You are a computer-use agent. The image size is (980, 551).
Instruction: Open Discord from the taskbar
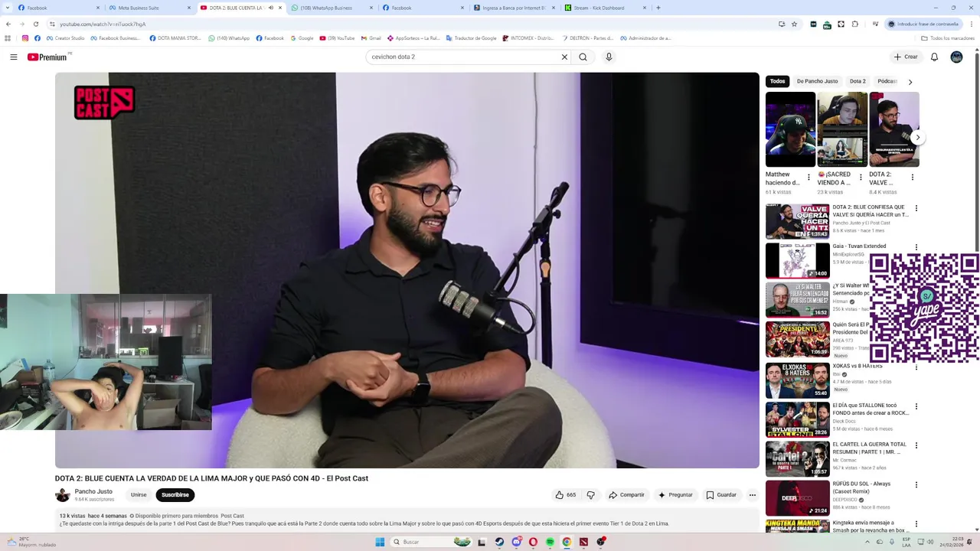[516, 542]
